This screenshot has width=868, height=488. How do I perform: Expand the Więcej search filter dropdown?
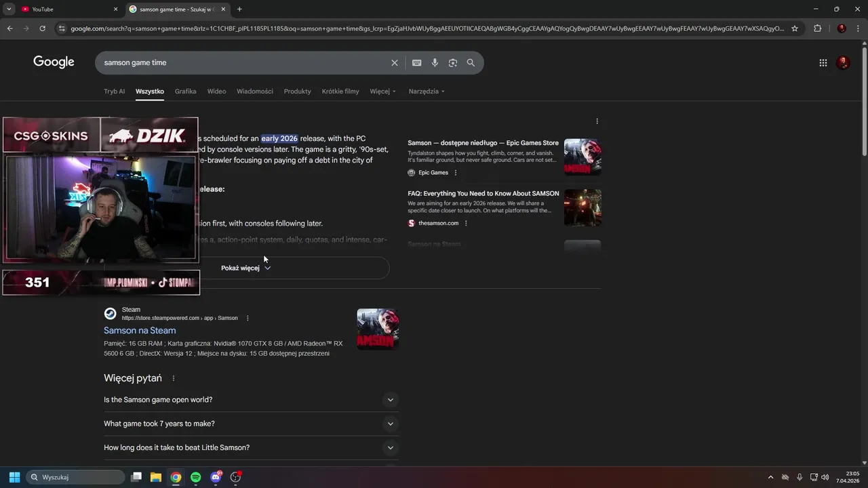[383, 91]
